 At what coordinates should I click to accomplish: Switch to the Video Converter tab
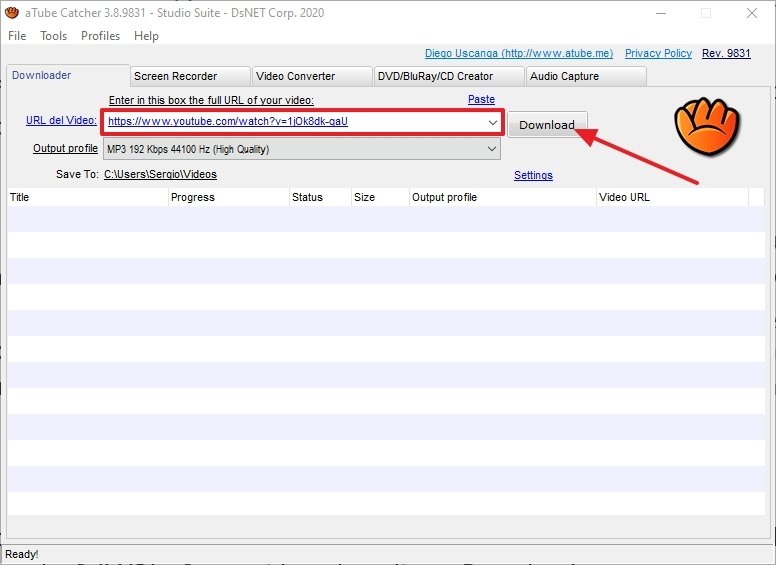click(x=312, y=76)
